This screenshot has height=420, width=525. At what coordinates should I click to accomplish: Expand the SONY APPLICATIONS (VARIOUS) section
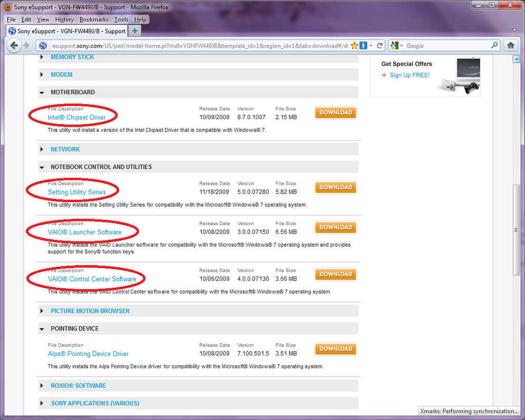coord(198,403)
